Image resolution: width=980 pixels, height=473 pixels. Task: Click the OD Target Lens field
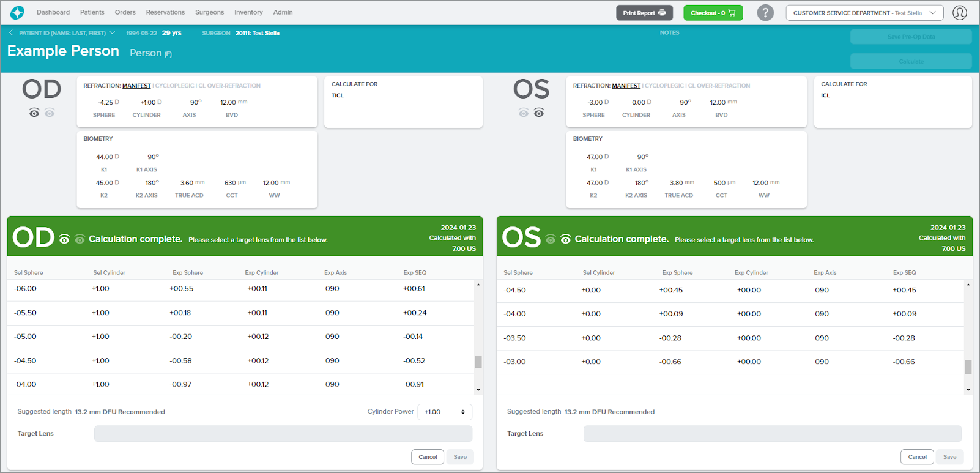[x=283, y=434]
